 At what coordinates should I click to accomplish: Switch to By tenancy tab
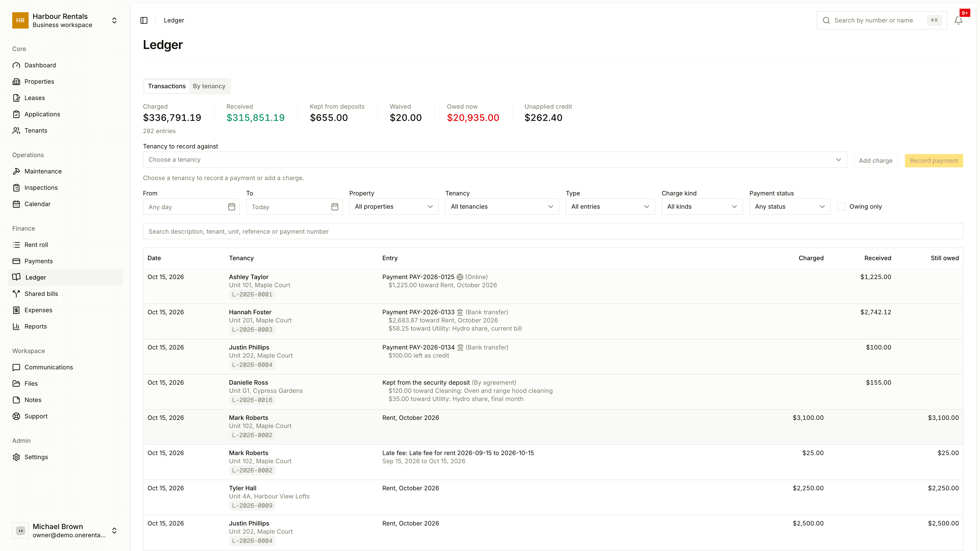209,86
